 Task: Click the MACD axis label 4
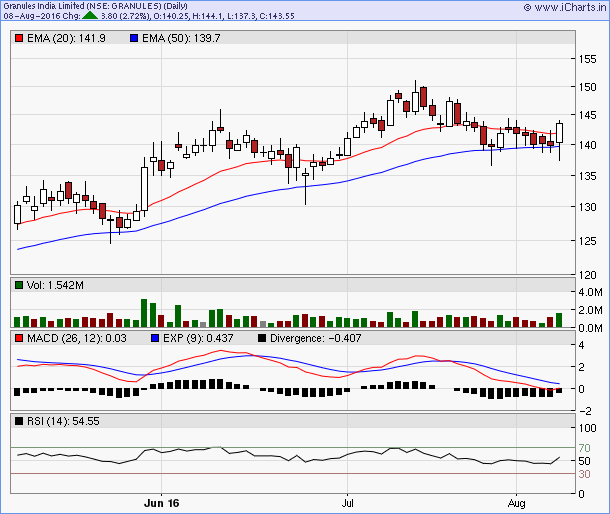pos(581,345)
